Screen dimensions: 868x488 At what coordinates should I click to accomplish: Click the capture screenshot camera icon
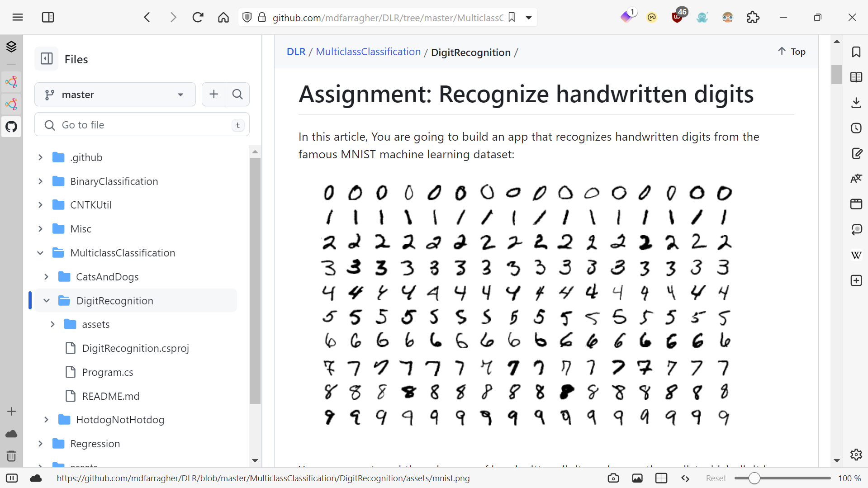[x=613, y=478]
